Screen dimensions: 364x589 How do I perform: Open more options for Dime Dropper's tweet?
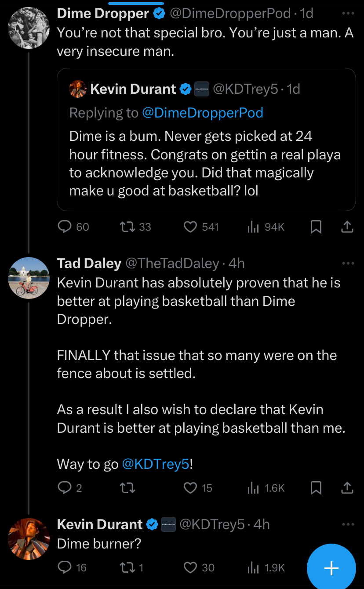tap(347, 14)
